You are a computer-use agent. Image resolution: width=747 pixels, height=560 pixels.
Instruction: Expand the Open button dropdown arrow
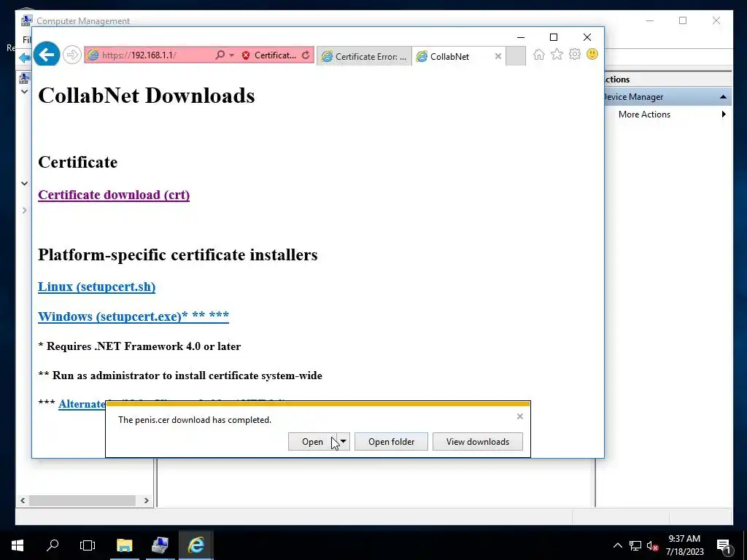point(344,441)
